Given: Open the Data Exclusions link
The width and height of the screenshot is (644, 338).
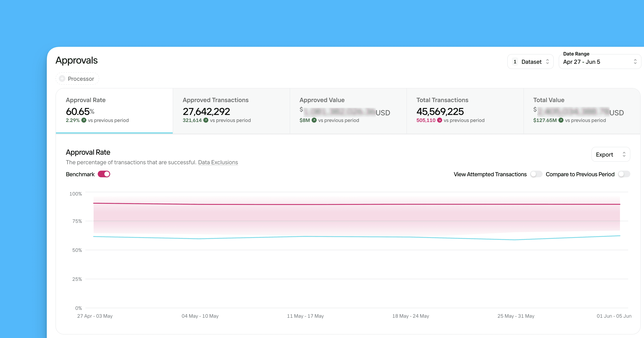Looking at the screenshot, I should [218, 162].
